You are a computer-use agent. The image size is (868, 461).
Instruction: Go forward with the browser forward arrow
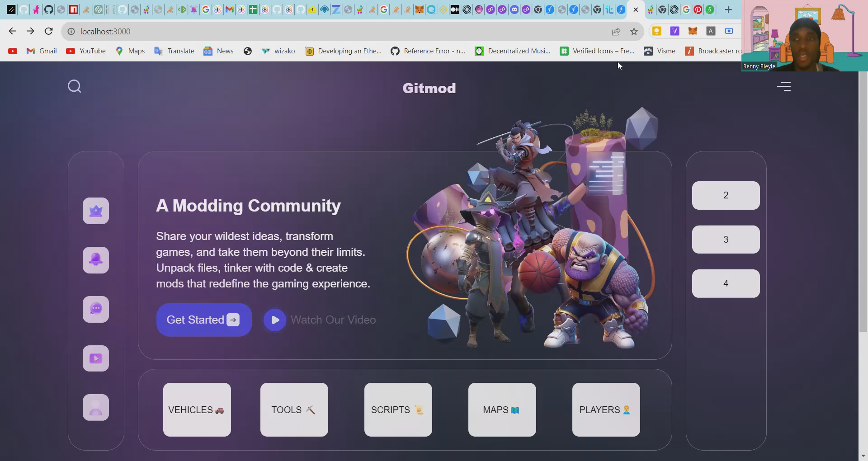point(30,31)
